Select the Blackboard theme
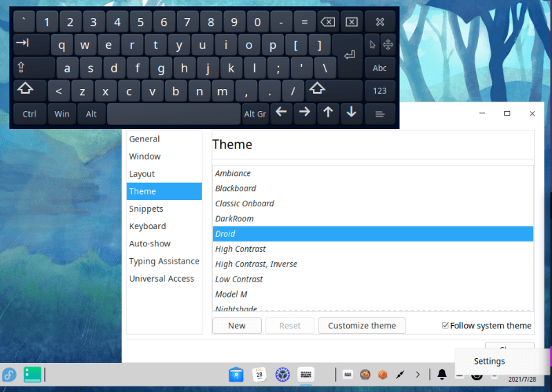The width and height of the screenshot is (552, 392). (373, 188)
